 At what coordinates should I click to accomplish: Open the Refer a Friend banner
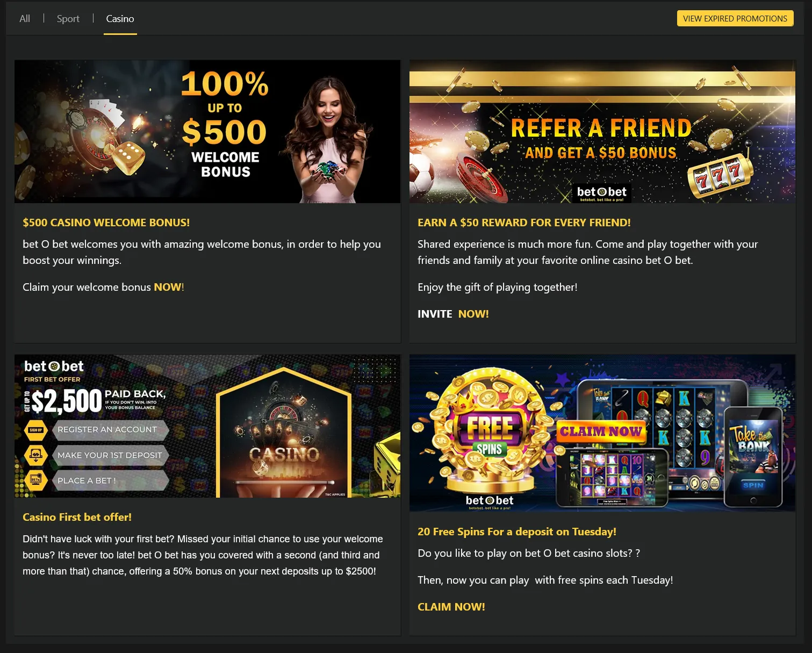(x=602, y=131)
